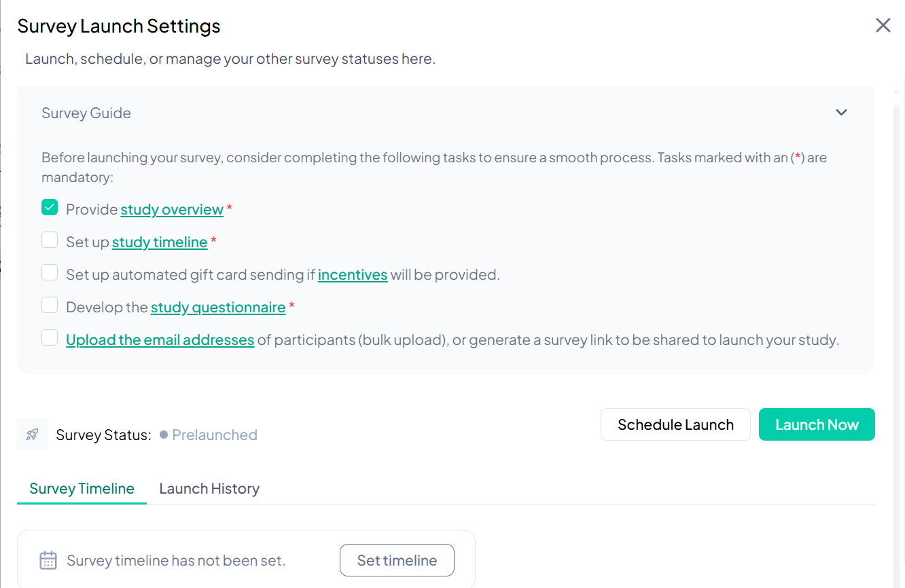
Task: Collapse the Survey Guide section
Action: [841, 113]
